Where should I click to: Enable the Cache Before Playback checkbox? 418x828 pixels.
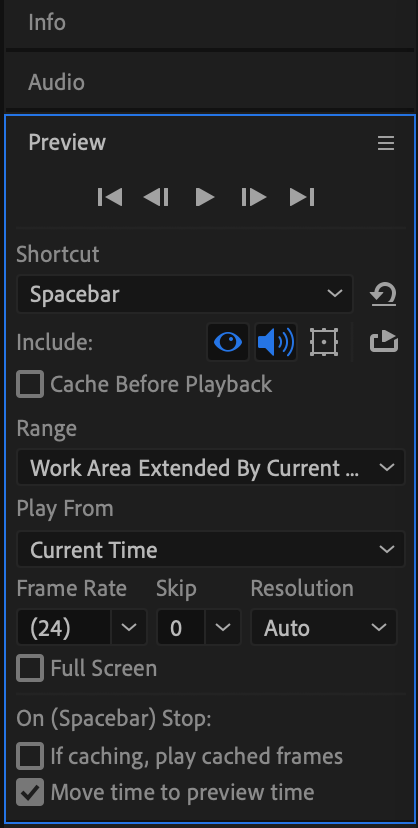tap(30, 384)
